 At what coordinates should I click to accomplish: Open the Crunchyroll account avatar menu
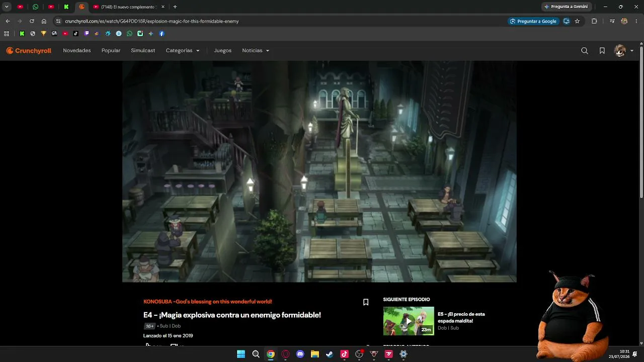pos(624,51)
